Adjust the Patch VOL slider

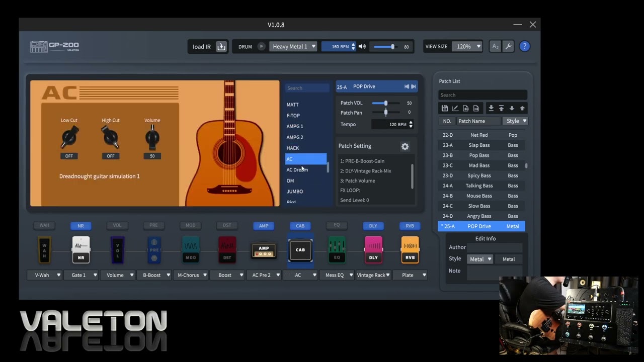[x=386, y=103]
